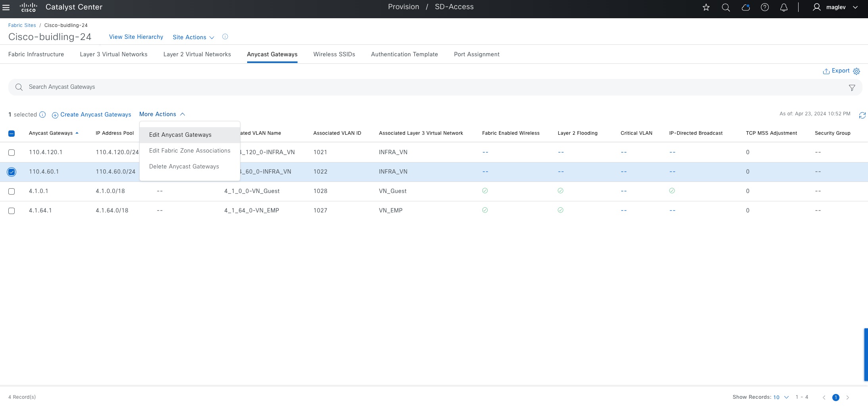
Task: Check the 110.4.120.1 gateway row checkbox
Action: coord(12,153)
